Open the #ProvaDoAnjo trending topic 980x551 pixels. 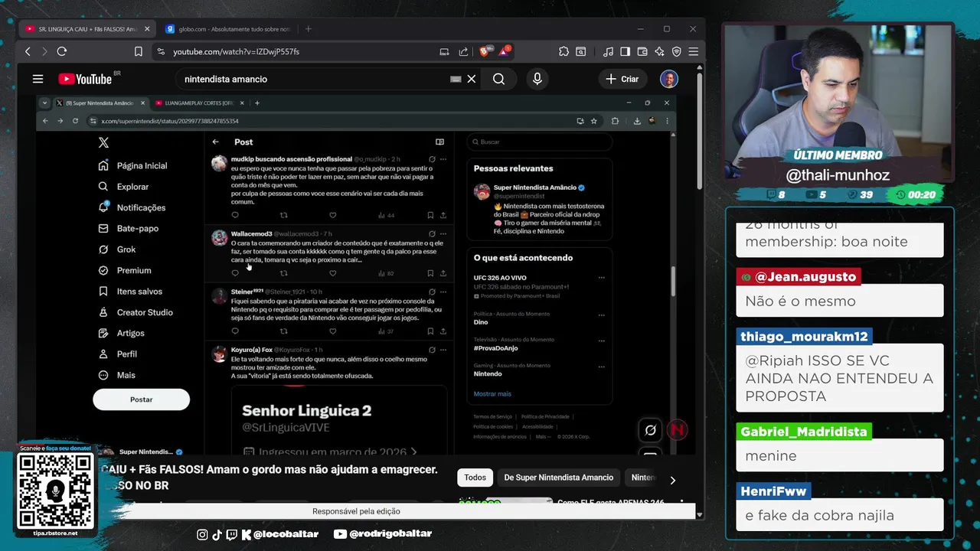coord(496,348)
